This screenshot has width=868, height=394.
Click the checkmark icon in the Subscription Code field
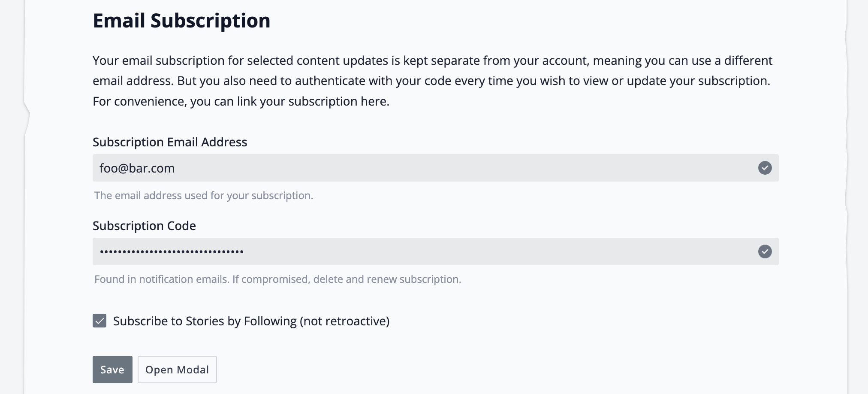(x=765, y=252)
